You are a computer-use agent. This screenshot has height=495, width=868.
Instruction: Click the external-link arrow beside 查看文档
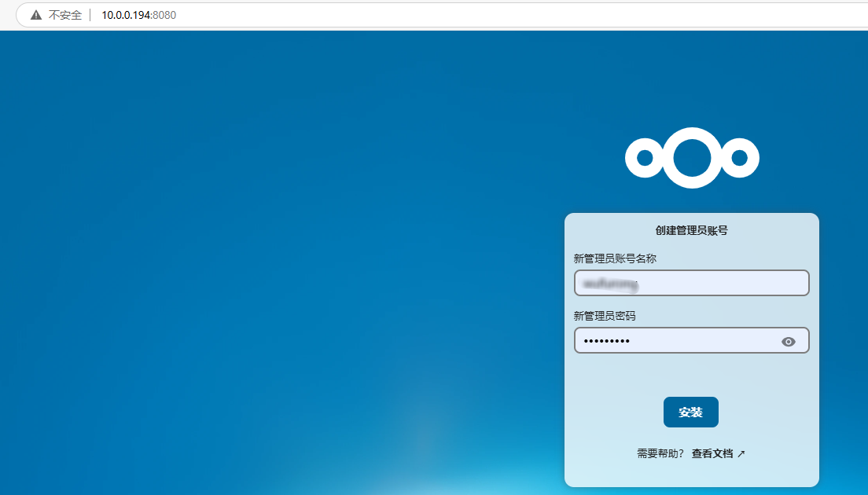pyautogui.click(x=741, y=454)
